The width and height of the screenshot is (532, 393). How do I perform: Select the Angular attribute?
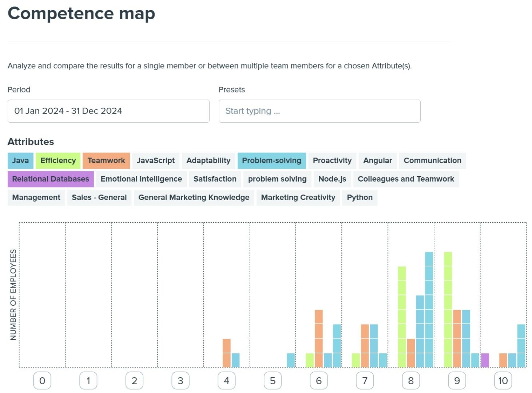tap(377, 160)
